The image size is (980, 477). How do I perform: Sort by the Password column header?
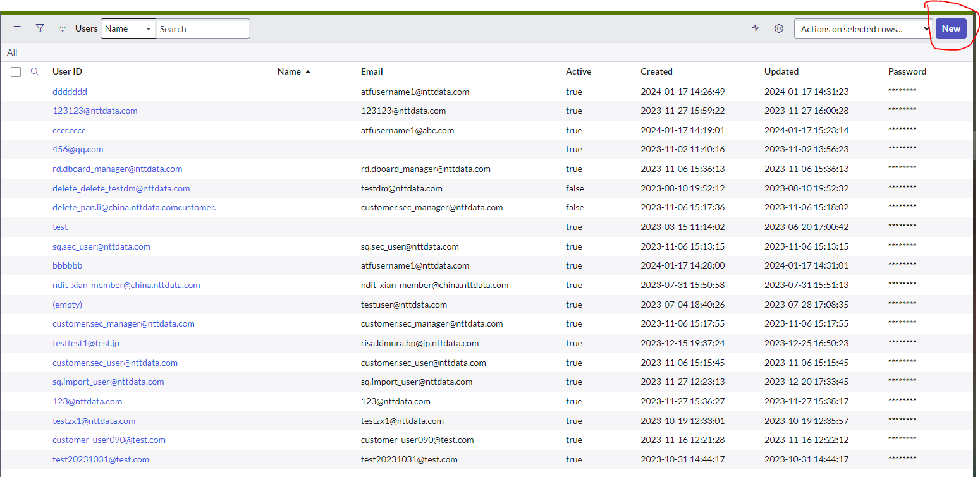pos(907,71)
